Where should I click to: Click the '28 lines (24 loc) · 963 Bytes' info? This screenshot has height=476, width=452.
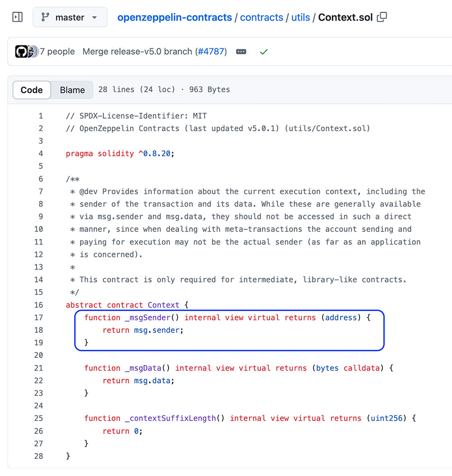(x=164, y=90)
